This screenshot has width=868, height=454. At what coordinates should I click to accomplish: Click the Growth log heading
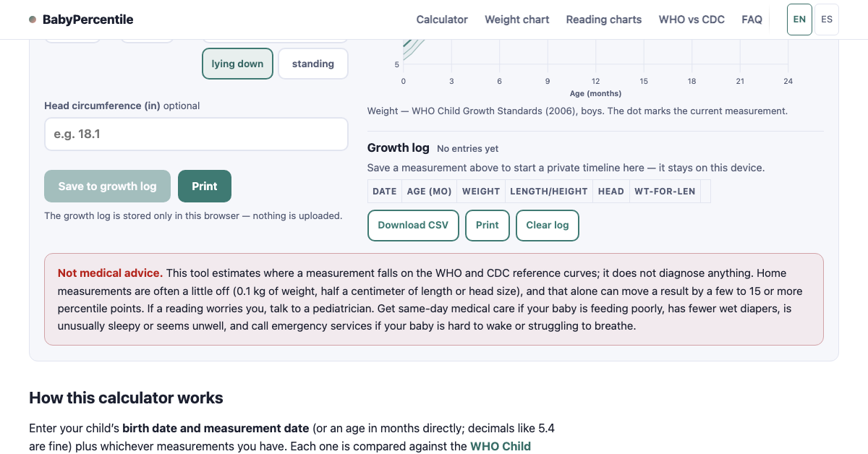coord(399,147)
